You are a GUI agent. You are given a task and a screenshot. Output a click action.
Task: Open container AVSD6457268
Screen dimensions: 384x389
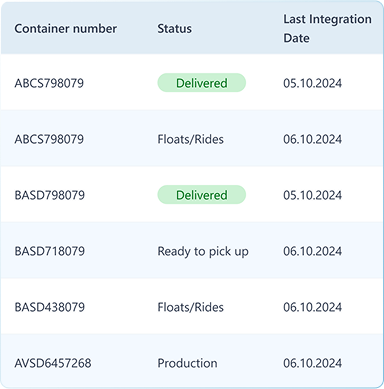[x=53, y=363]
